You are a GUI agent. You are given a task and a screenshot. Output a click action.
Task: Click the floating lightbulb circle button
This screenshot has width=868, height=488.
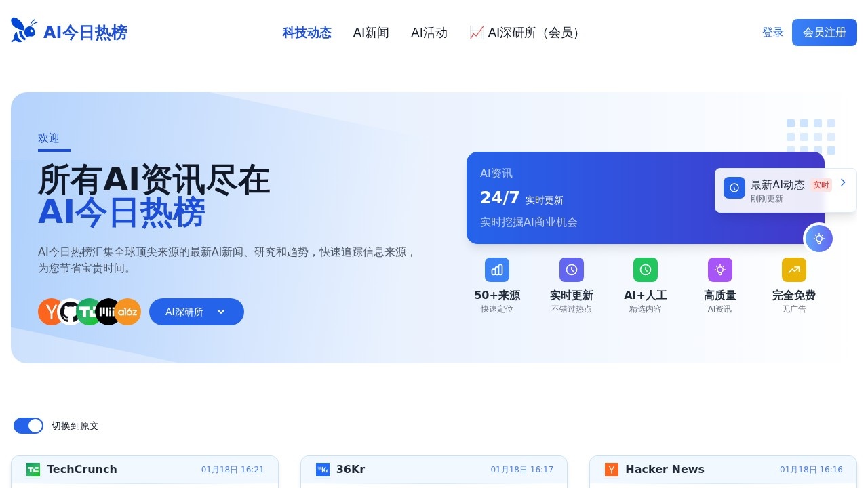818,239
